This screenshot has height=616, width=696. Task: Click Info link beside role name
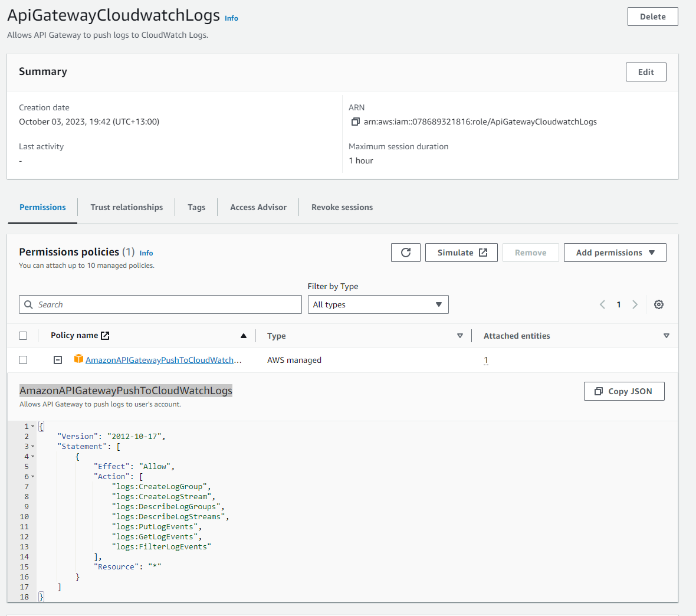point(231,18)
